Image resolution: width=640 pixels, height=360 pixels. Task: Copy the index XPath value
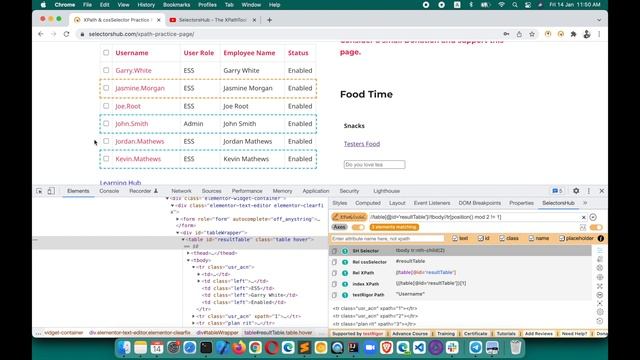coord(334,284)
